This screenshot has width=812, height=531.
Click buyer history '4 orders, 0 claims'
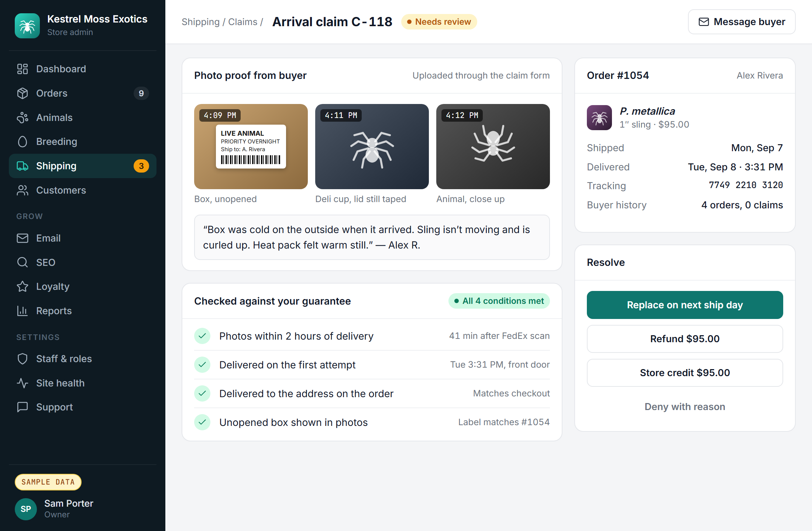[742, 205]
